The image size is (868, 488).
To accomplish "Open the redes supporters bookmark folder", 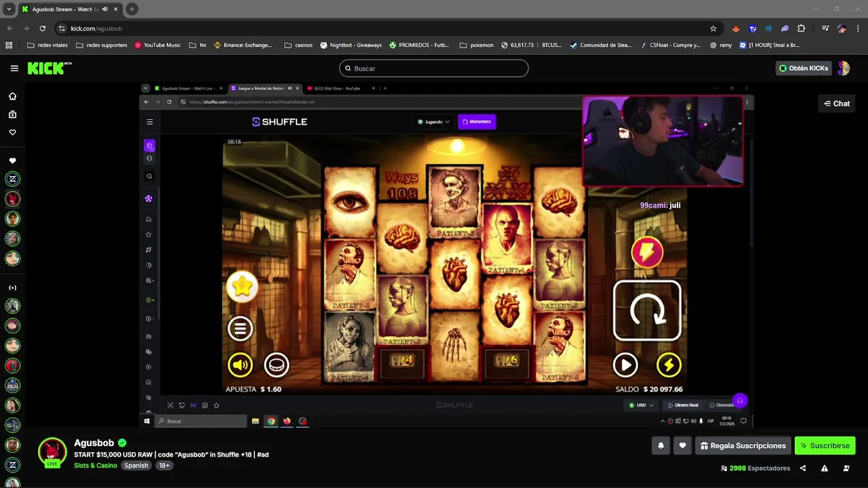I will pyautogui.click(x=102, y=45).
